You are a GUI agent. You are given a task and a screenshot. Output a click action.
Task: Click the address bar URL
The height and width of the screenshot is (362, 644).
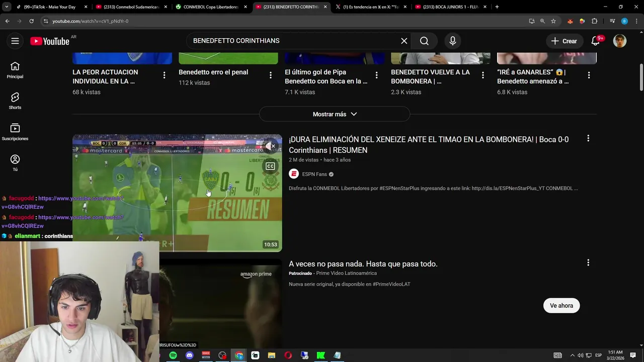[90, 21]
